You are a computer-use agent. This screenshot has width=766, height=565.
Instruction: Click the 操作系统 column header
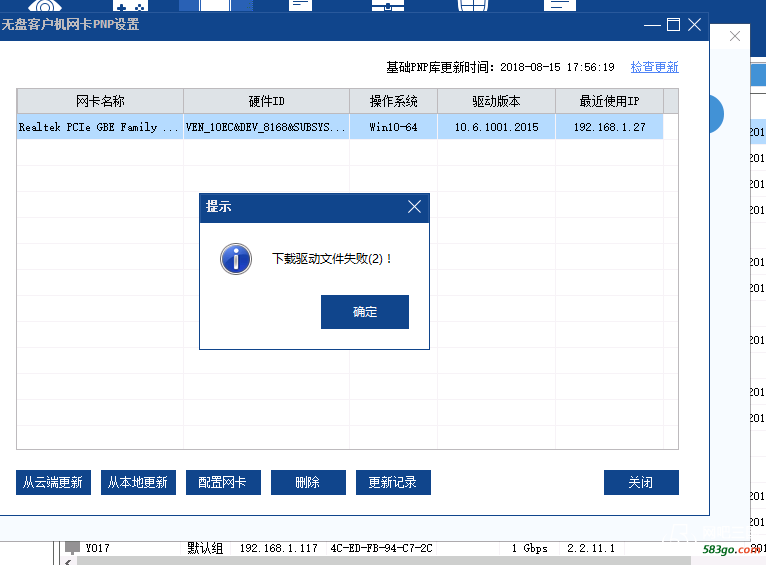click(393, 101)
